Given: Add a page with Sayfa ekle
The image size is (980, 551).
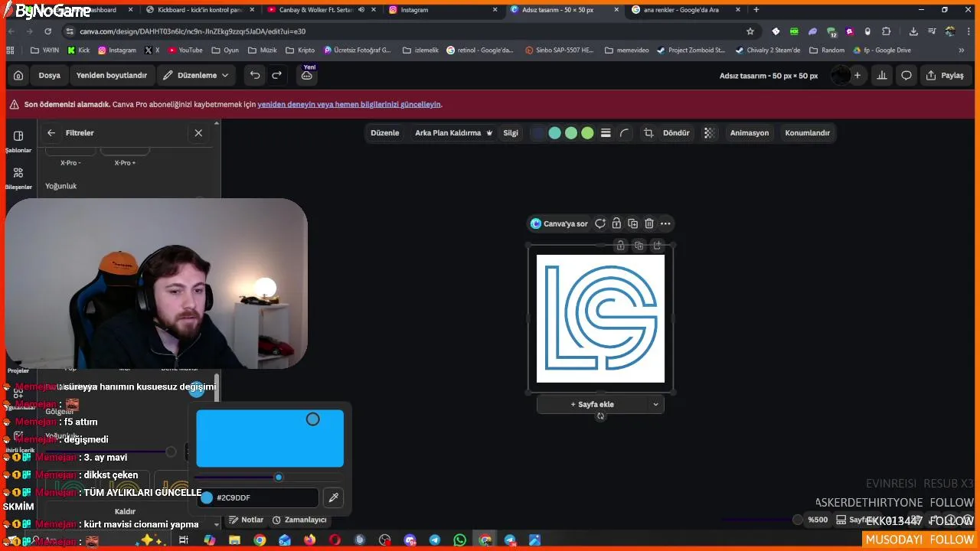Looking at the screenshot, I should click(593, 404).
